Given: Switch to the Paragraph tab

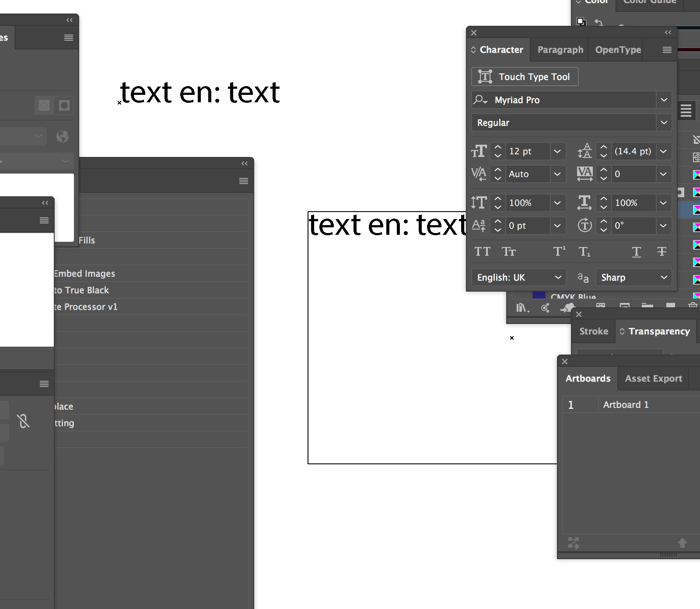Looking at the screenshot, I should [560, 50].
